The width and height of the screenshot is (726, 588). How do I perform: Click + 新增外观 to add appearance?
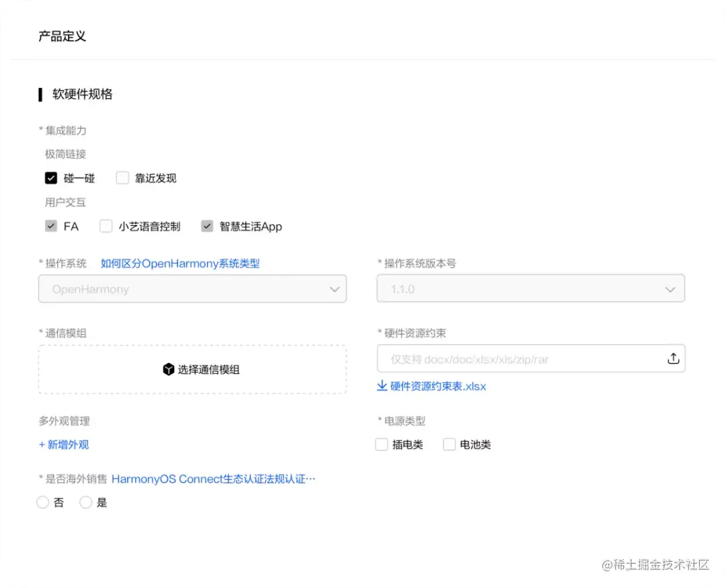click(64, 444)
